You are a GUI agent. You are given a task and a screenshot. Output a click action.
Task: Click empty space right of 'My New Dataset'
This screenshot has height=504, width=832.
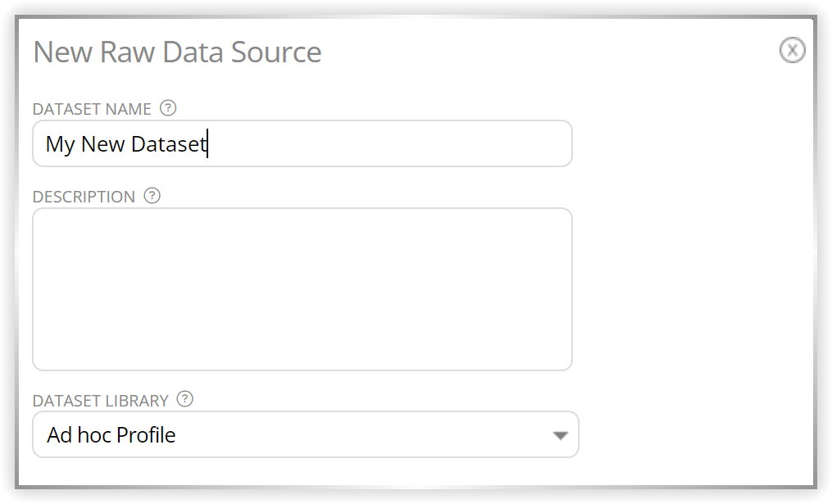click(390, 143)
